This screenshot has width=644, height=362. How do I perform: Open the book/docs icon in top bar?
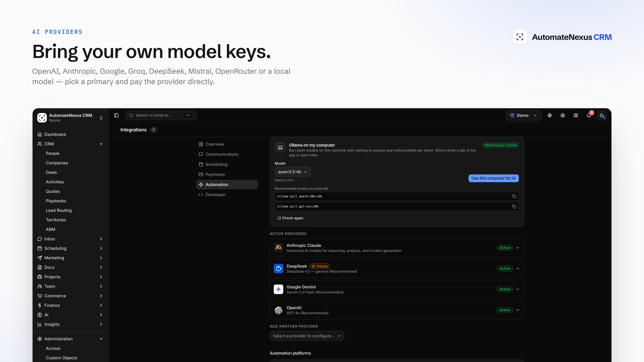point(576,115)
